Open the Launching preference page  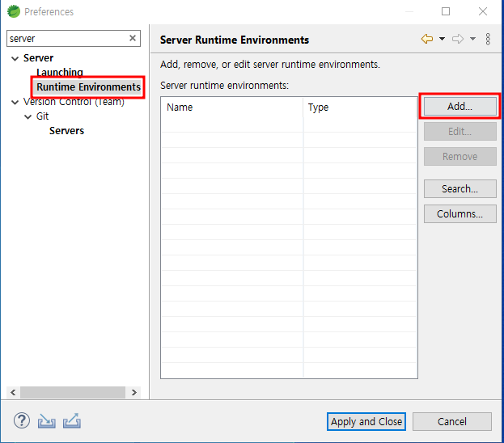(60, 72)
